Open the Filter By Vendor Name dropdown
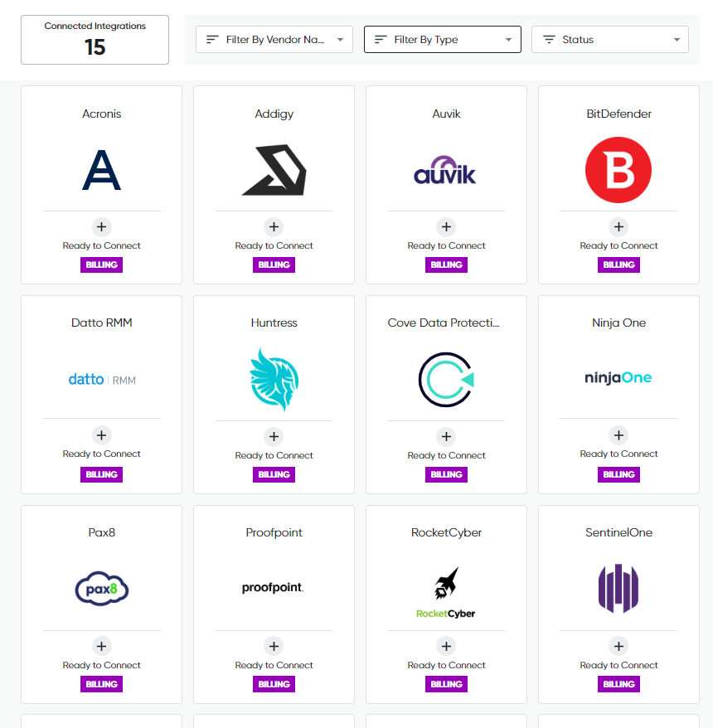The width and height of the screenshot is (713, 728). [274, 39]
